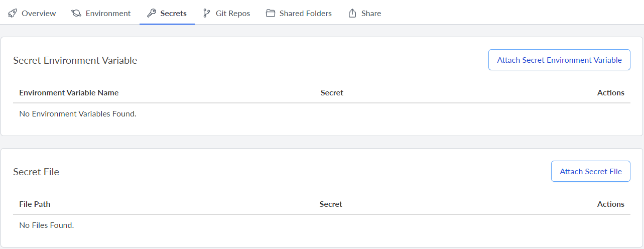644x249 pixels.
Task: Click the Environment tab's icon
Action: tap(76, 14)
